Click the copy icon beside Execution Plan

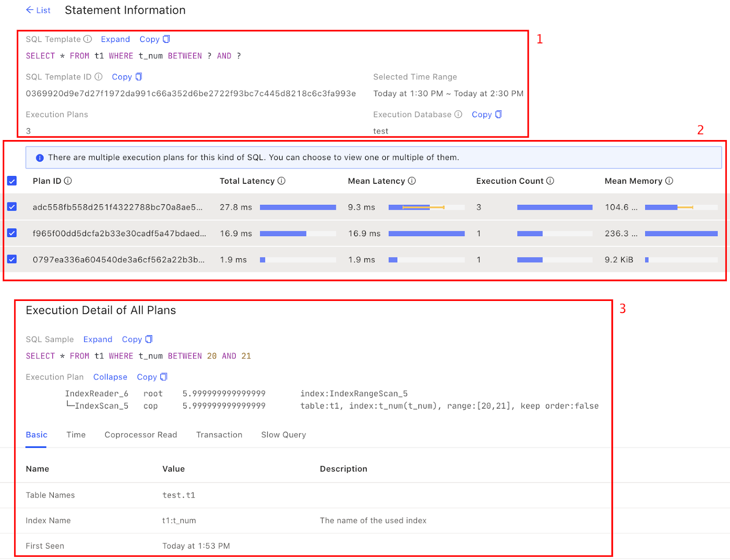pos(163,377)
